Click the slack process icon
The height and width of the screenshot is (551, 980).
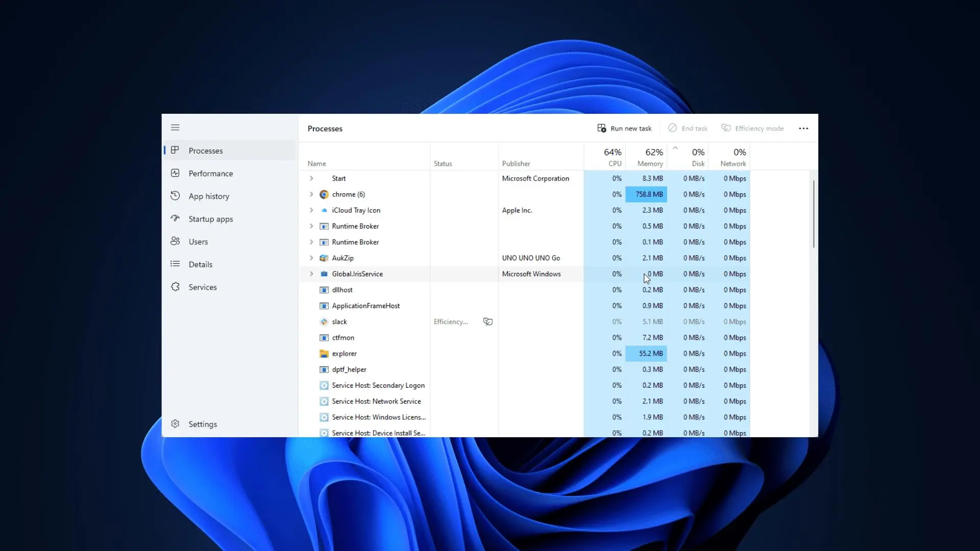(324, 322)
